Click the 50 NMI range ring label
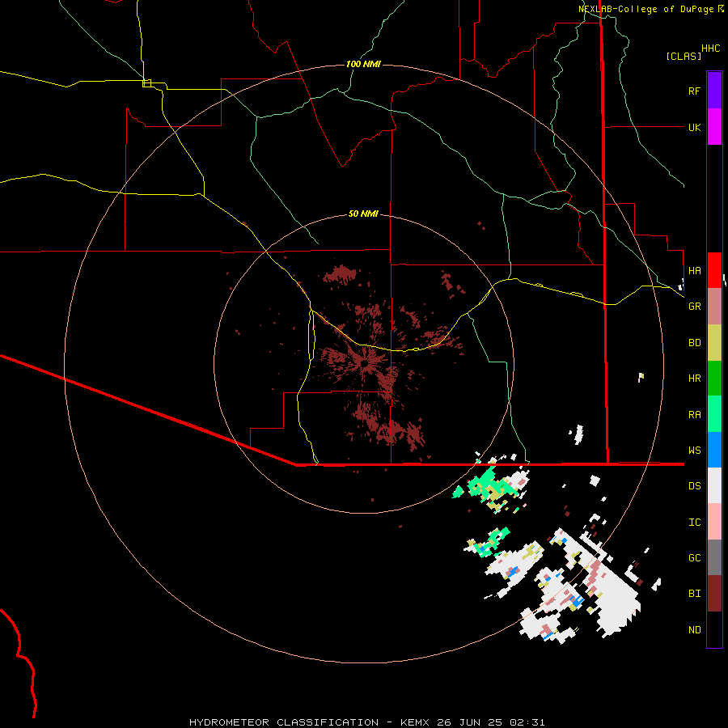This screenshot has width=728, height=728. (x=363, y=214)
